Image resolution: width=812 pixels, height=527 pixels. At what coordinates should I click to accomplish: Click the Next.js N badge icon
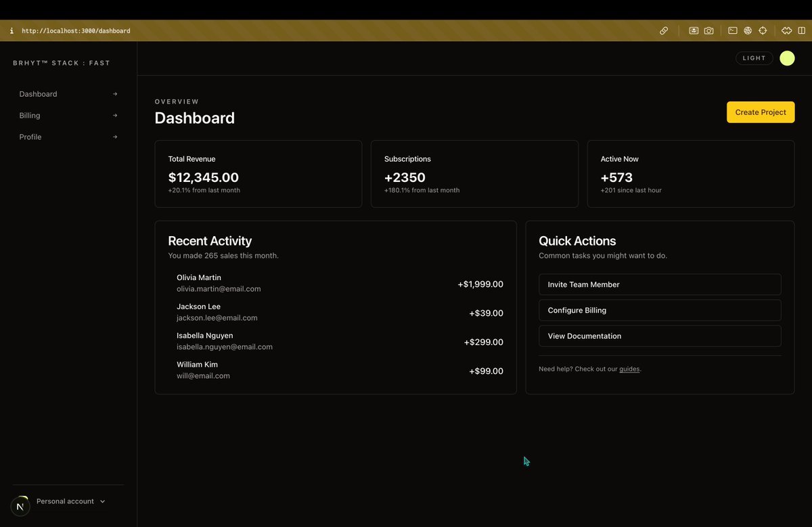20,506
